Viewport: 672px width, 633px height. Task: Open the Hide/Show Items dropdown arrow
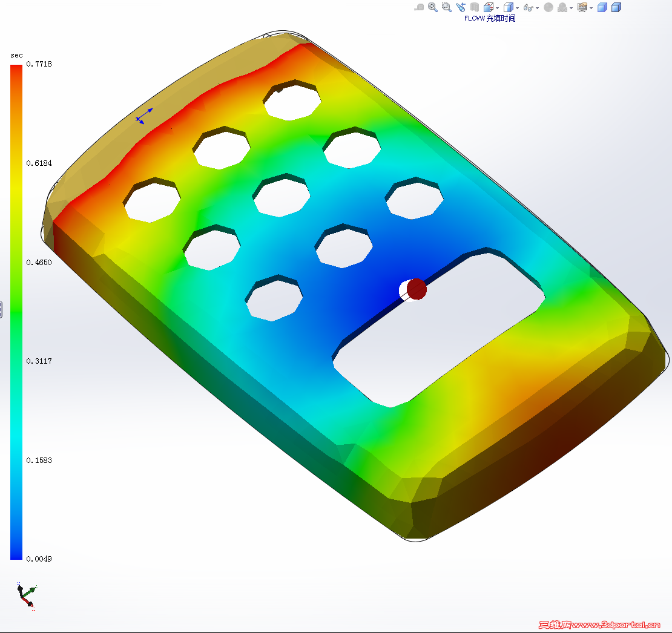(538, 8)
